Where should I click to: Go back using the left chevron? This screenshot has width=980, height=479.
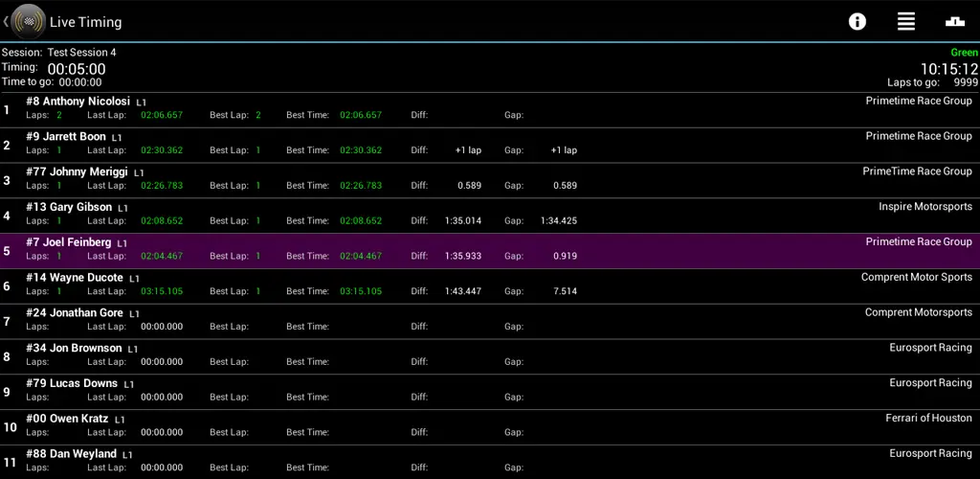coord(6,22)
